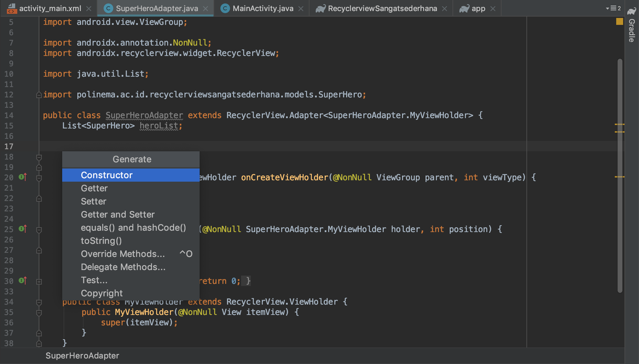Screen dimensions: 639x364
Task: Jump to warning stripe mark near line 20
Action: [x=620, y=177]
